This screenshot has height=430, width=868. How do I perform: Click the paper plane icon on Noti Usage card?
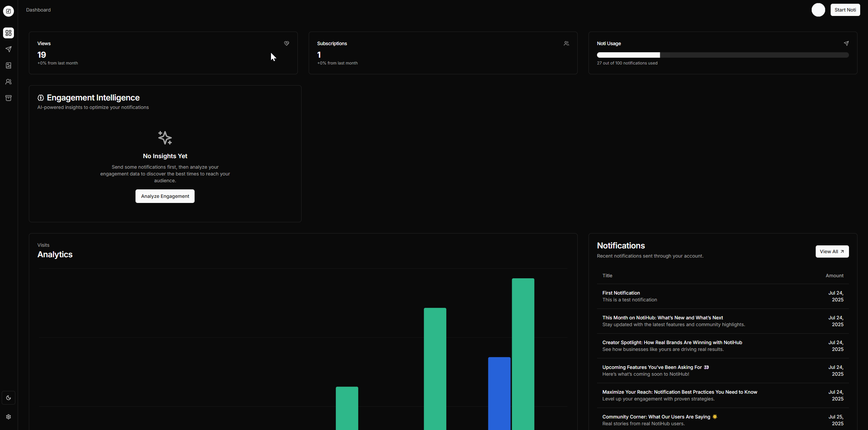tap(846, 43)
